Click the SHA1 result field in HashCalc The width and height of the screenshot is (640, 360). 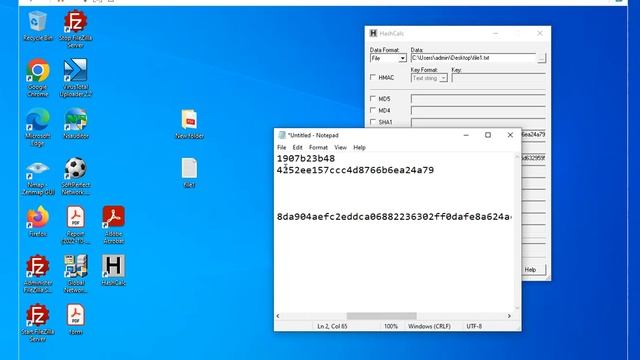(x=478, y=122)
